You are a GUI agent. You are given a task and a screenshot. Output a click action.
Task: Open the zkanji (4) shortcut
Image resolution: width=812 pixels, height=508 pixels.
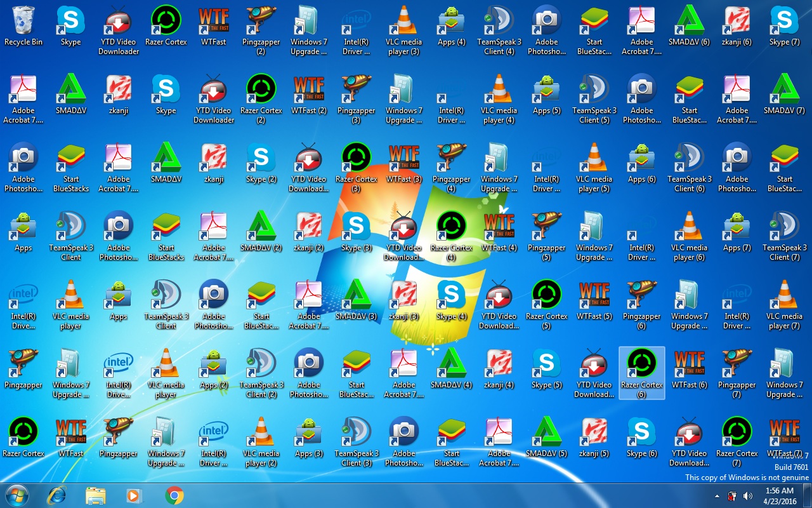click(499, 370)
